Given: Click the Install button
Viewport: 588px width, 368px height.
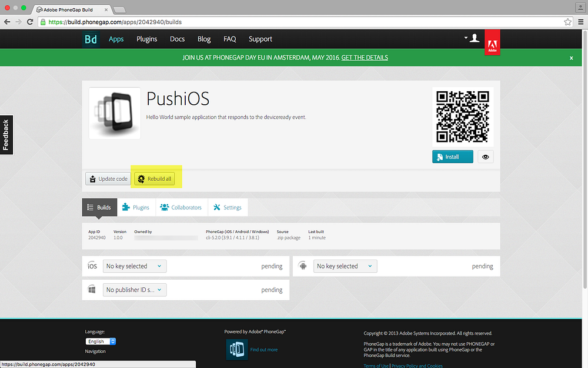Looking at the screenshot, I should click(x=453, y=157).
